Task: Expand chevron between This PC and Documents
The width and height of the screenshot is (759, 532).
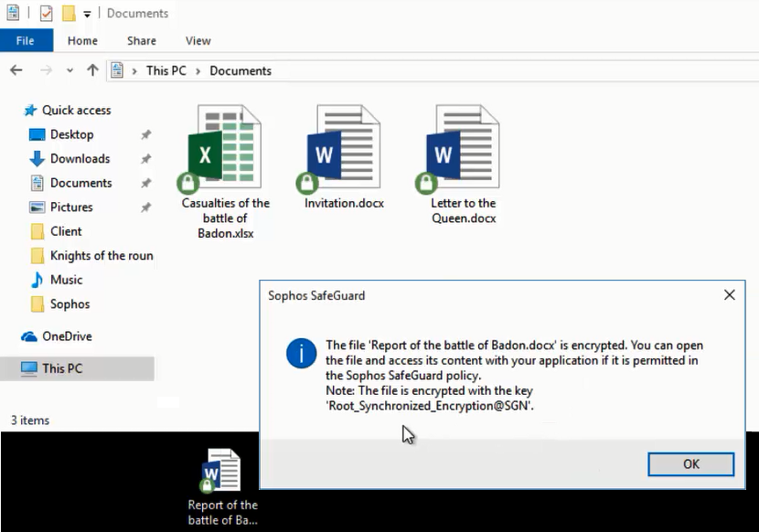Action: point(198,71)
